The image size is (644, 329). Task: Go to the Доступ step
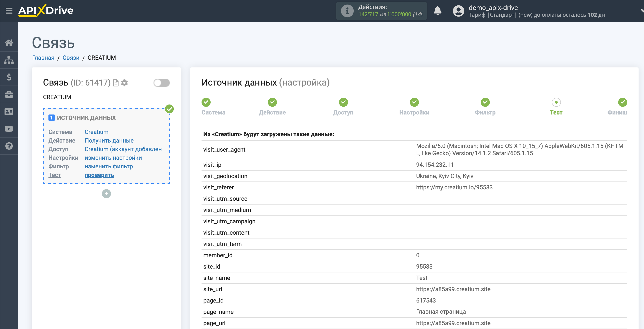[x=343, y=102]
